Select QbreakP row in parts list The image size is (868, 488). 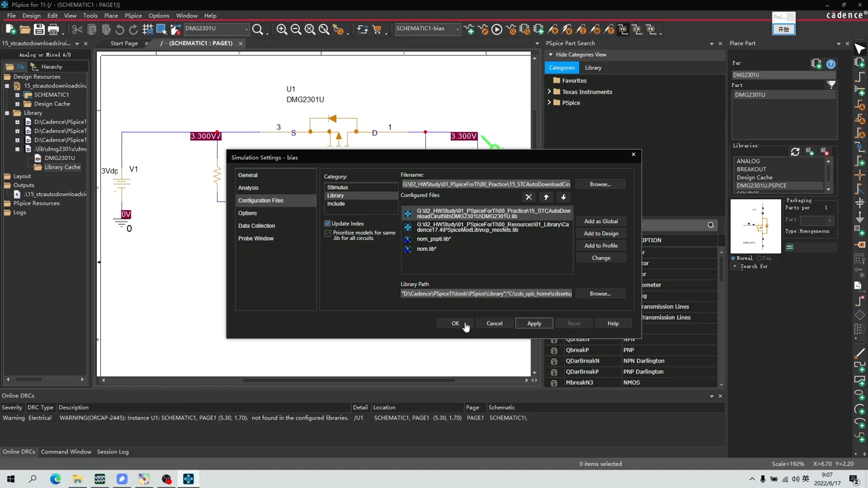coord(632,350)
